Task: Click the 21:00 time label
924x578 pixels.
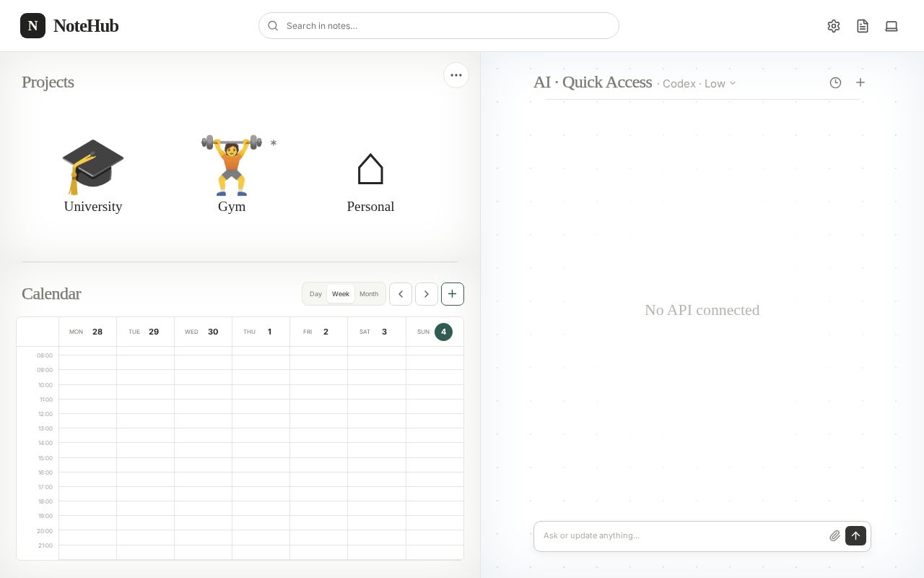Action: (45, 545)
